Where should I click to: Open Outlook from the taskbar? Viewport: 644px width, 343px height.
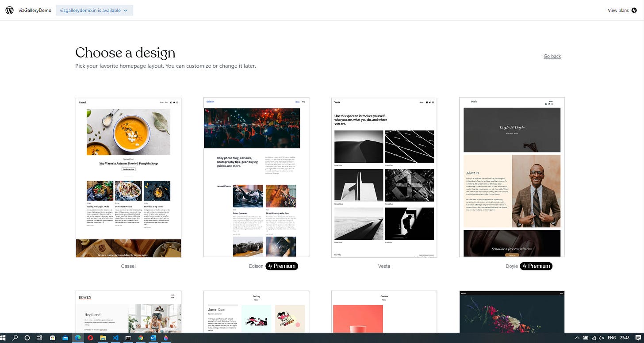153,338
